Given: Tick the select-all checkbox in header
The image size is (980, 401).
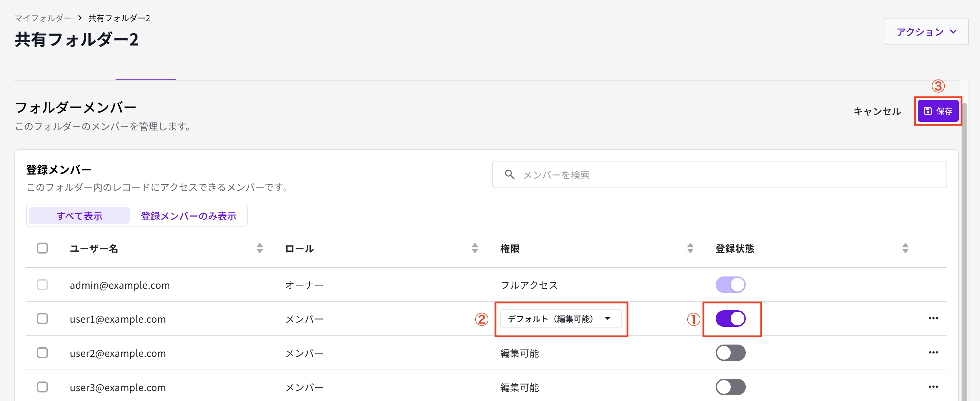Looking at the screenshot, I should pyautogui.click(x=42, y=248).
